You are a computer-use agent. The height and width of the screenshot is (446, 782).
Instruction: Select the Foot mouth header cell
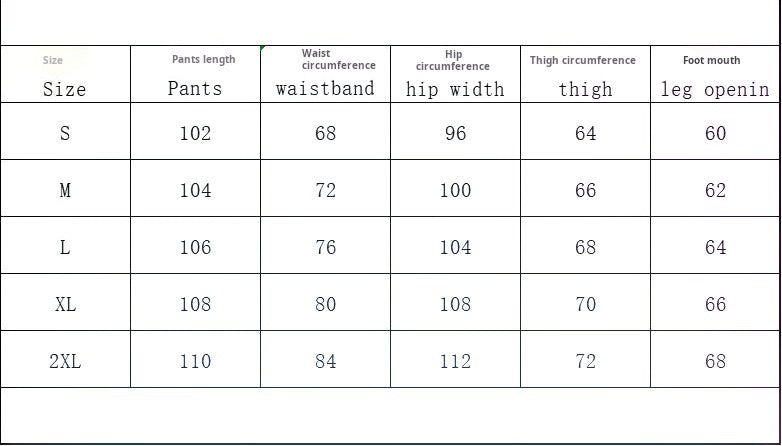click(x=715, y=75)
